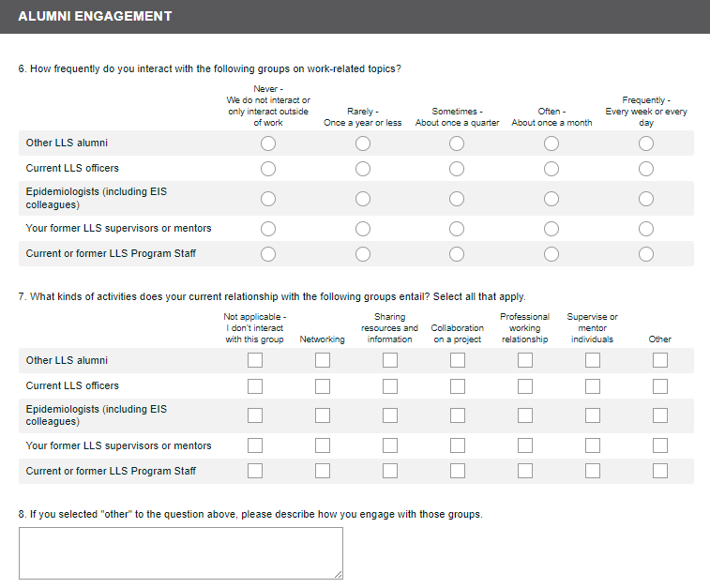Click the question 8 description text box
The width and height of the screenshot is (710, 588).
[180, 552]
